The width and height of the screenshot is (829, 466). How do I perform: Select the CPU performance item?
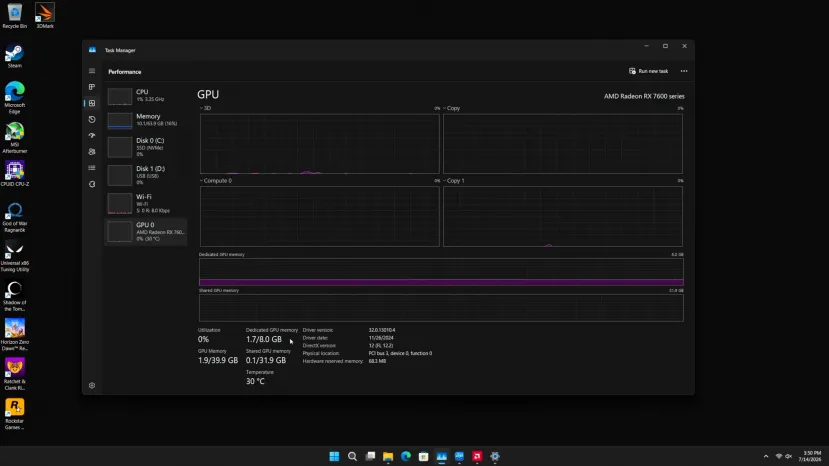146,96
